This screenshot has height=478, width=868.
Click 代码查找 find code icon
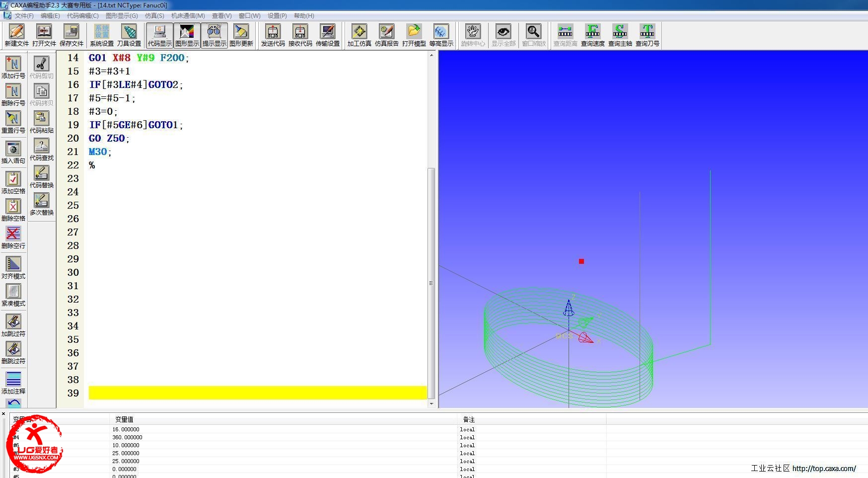tap(42, 149)
